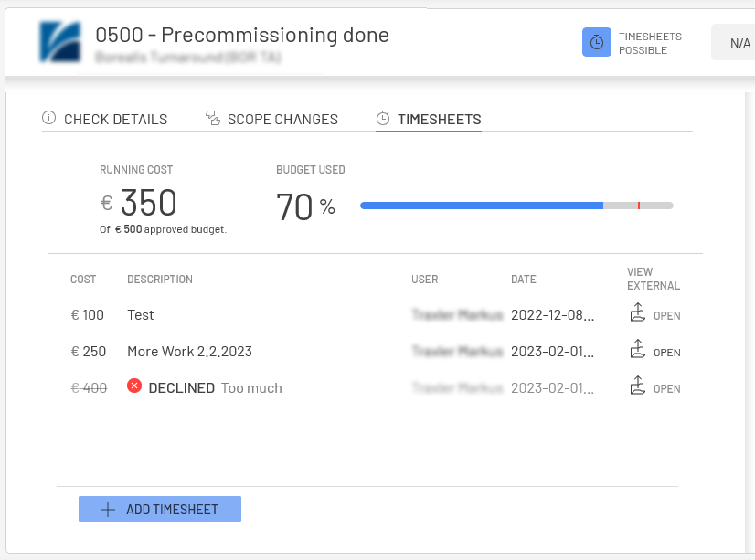The width and height of the screenshot is (755, 560).
Task: Select the Timesheets tab
Action: [439, 119]
